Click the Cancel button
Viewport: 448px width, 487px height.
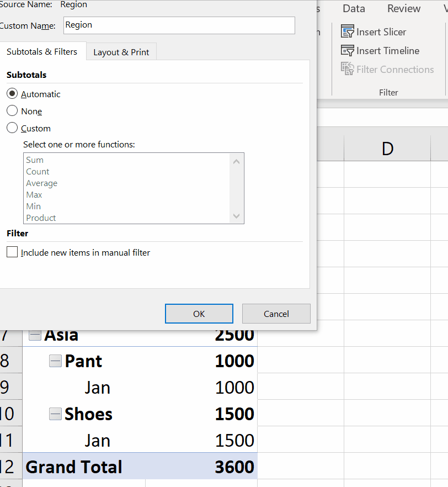276,313
